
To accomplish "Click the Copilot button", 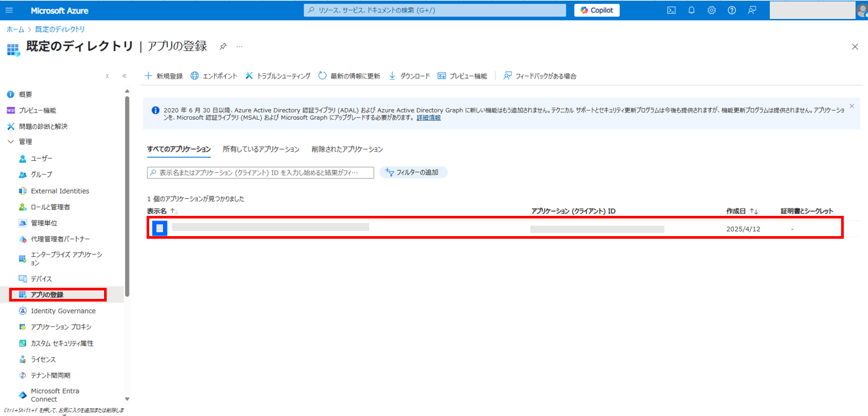I will pyautogui.click(x=596, y=10).
